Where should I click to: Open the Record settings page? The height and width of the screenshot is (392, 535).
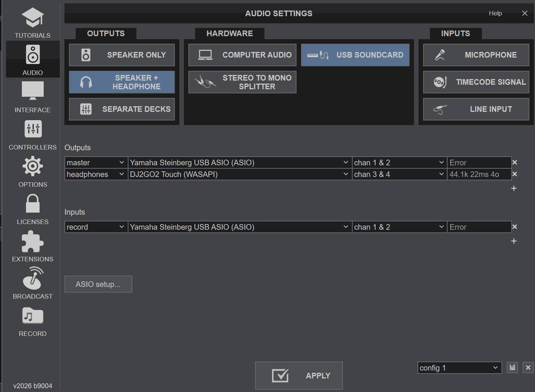pyautogui.click(x=32, y=321)
